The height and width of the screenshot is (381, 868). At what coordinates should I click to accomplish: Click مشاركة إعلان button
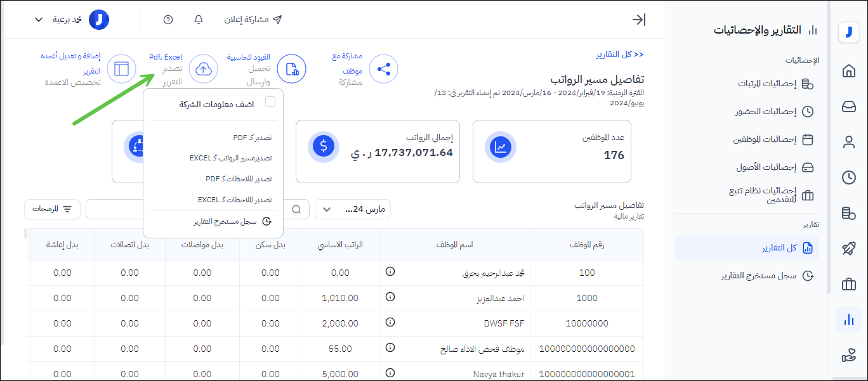pos(253,20)
